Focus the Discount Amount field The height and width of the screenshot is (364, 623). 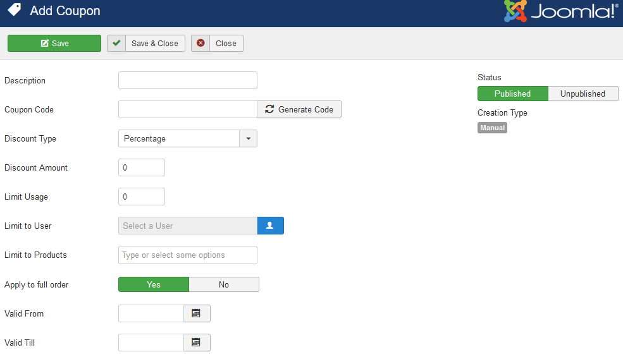coord(142,167)
